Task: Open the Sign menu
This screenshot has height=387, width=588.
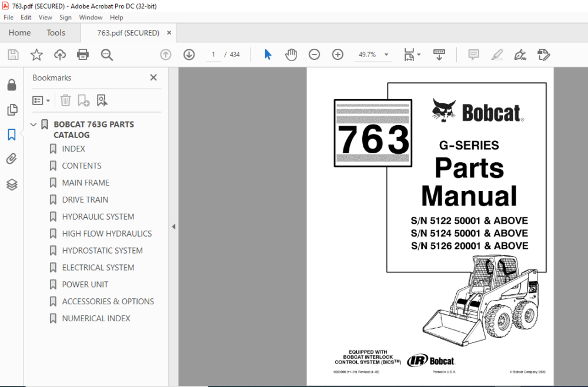Action: pyautogui.click(x=65, y=17)
